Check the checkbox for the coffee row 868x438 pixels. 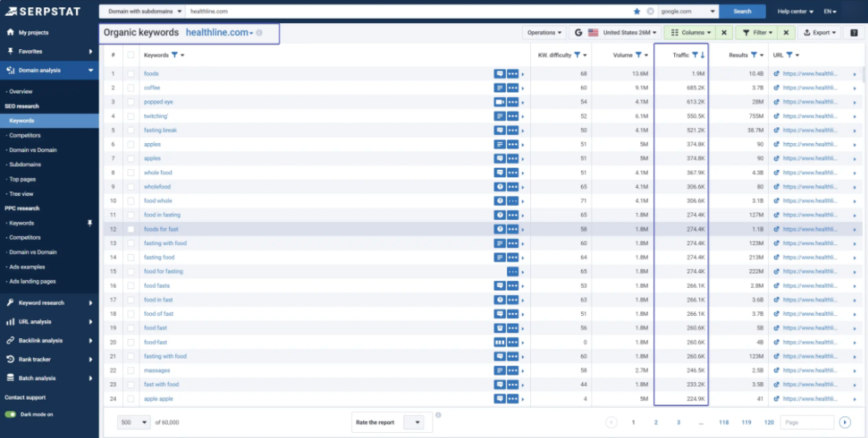[x=130, y=87]
